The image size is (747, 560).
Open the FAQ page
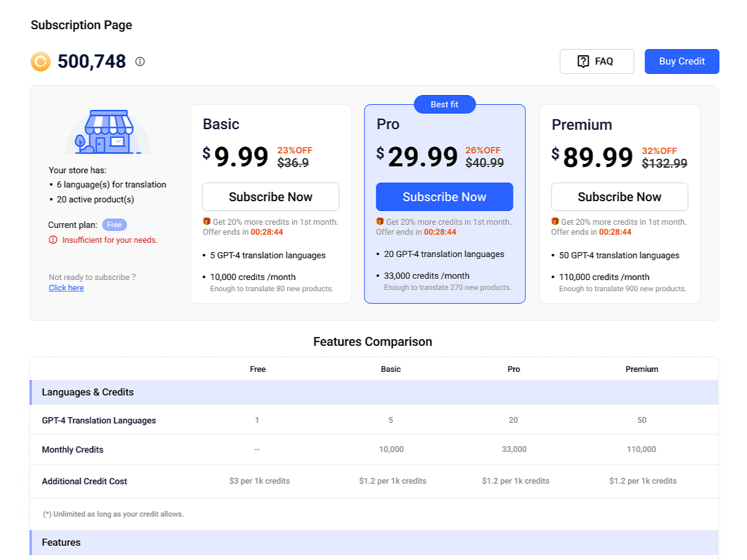click(597, 61)
